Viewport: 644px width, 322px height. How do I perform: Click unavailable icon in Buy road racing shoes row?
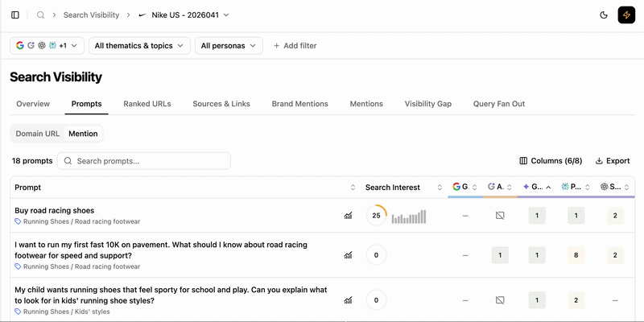(500, 215)
